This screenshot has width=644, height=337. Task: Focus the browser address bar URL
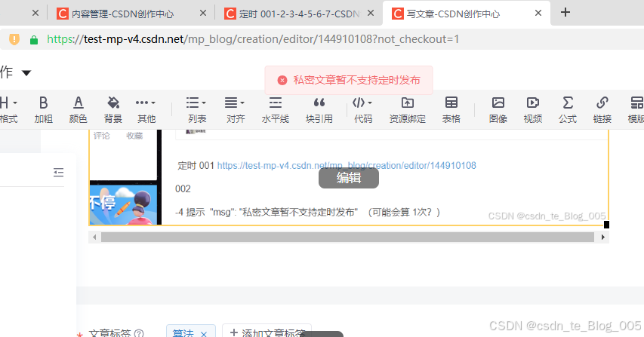tap(253, 39)
